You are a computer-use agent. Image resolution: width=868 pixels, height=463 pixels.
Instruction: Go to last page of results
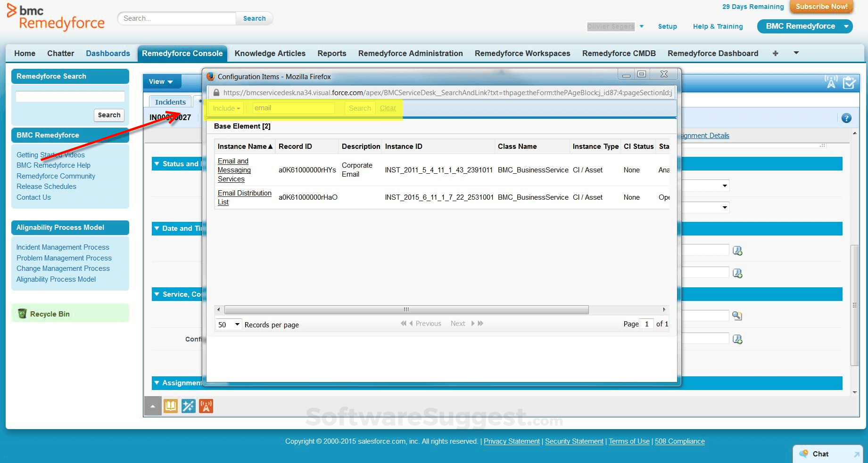click(480, 324)
